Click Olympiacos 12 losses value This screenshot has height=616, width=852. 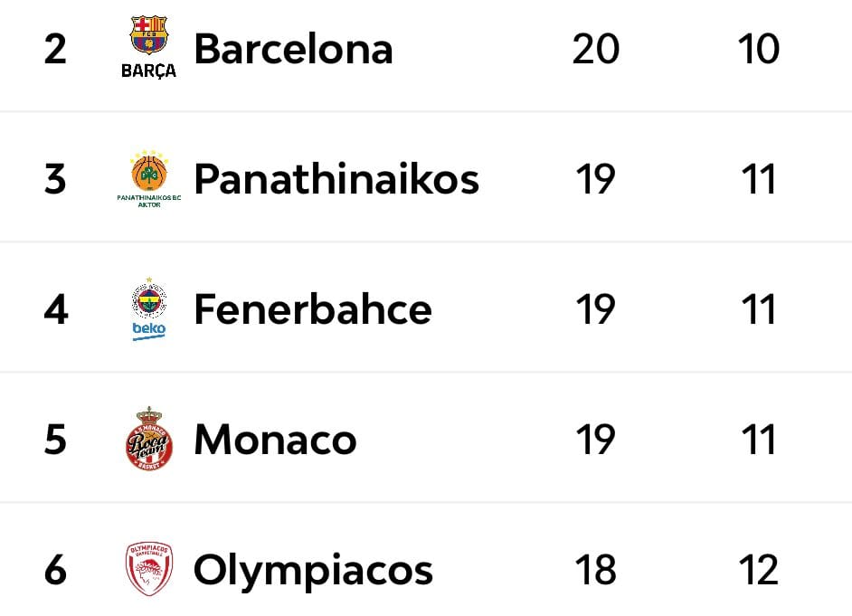point(759,569)
